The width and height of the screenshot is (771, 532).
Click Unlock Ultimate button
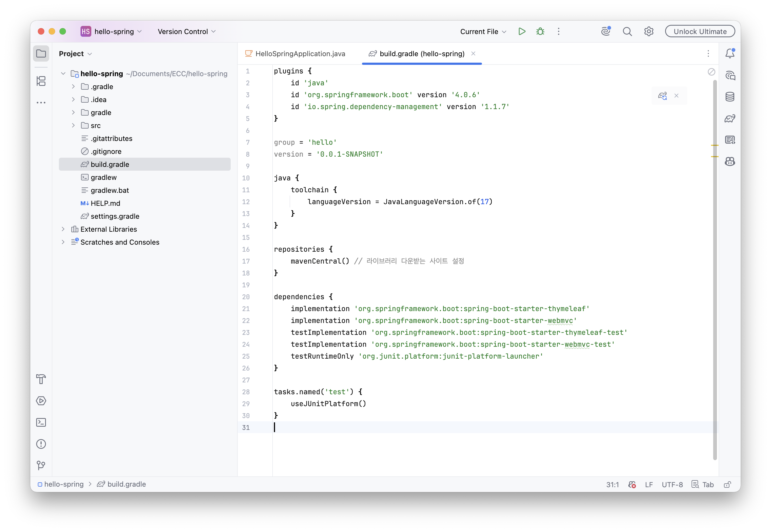[x=700, y=31]
